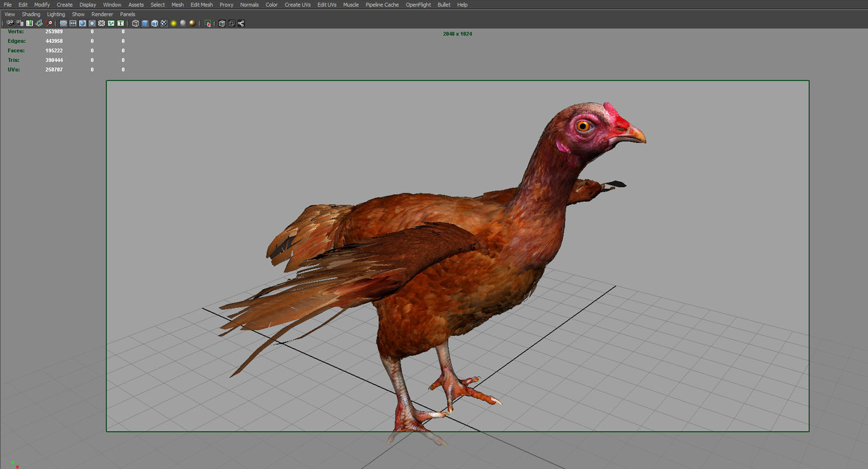Open the Display menu
868x469 pixels.
coord(87,5)
